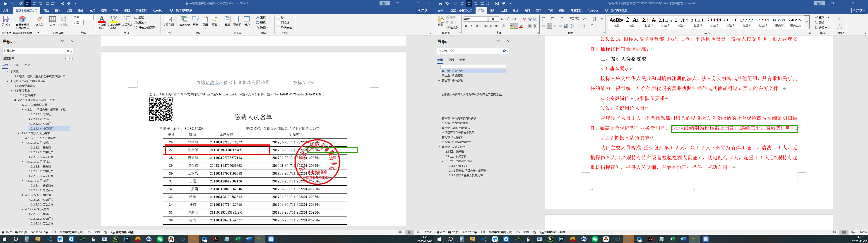Toggle right alignment in right Word ribbon

click(x=555, y=26)
